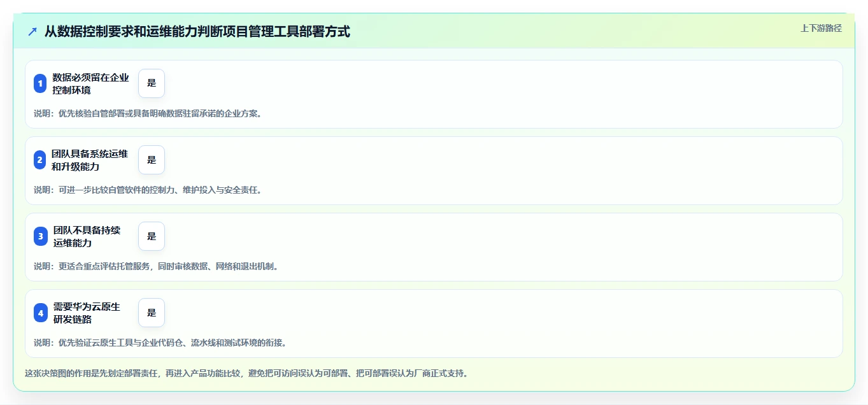Click the arrow icon beside the title

[x=32, y=31]
